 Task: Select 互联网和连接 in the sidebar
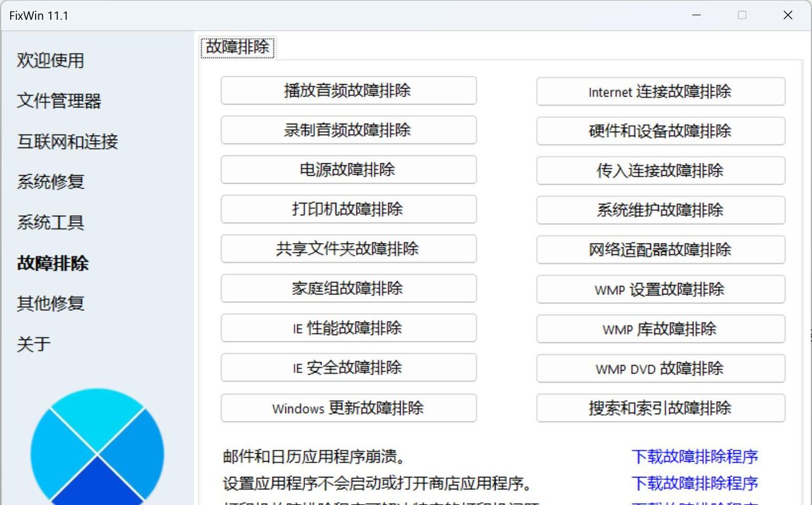[66, 142]
